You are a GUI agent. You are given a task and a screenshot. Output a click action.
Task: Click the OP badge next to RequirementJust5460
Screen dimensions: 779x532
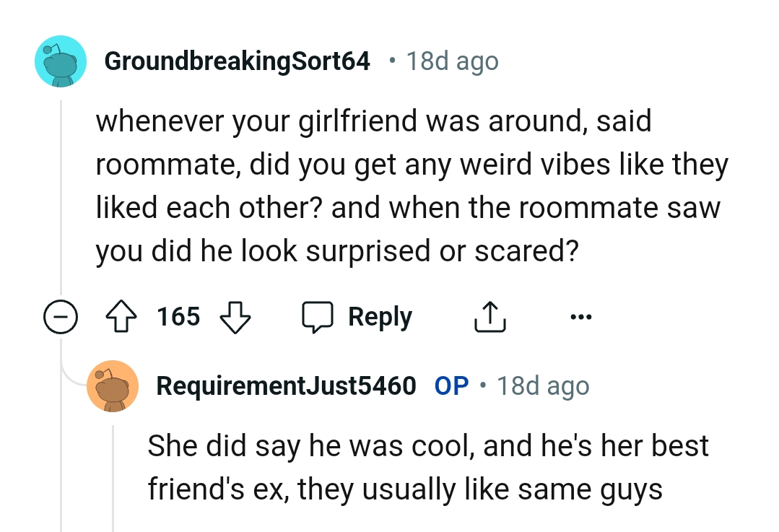[451, 385]
